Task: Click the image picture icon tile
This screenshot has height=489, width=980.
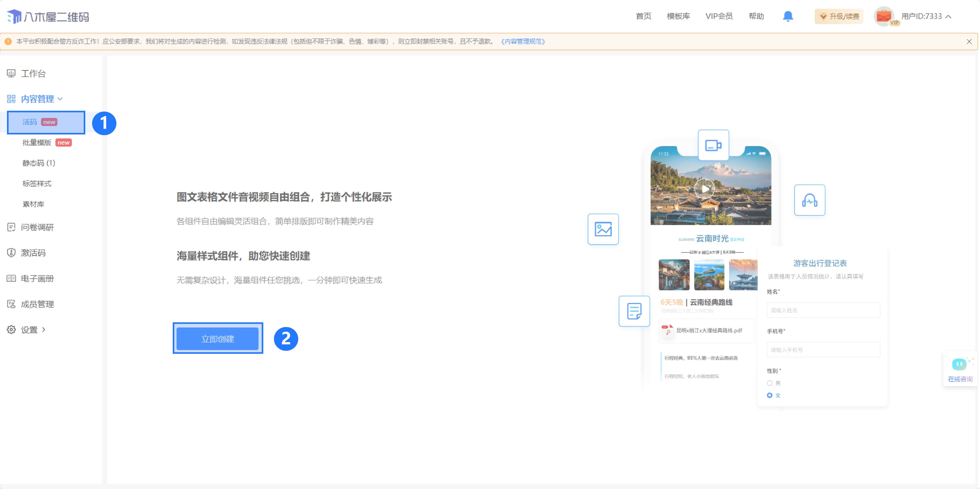Action: click(x=603, y=229)
